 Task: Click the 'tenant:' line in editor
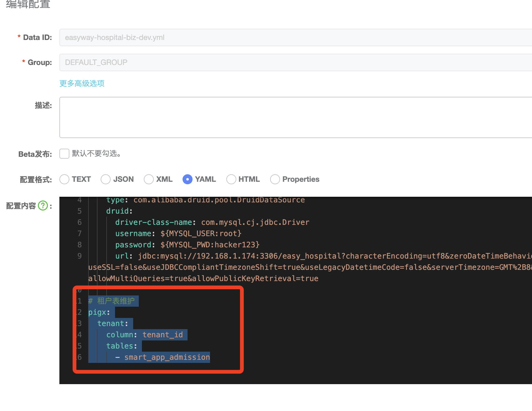coord(113,324)
